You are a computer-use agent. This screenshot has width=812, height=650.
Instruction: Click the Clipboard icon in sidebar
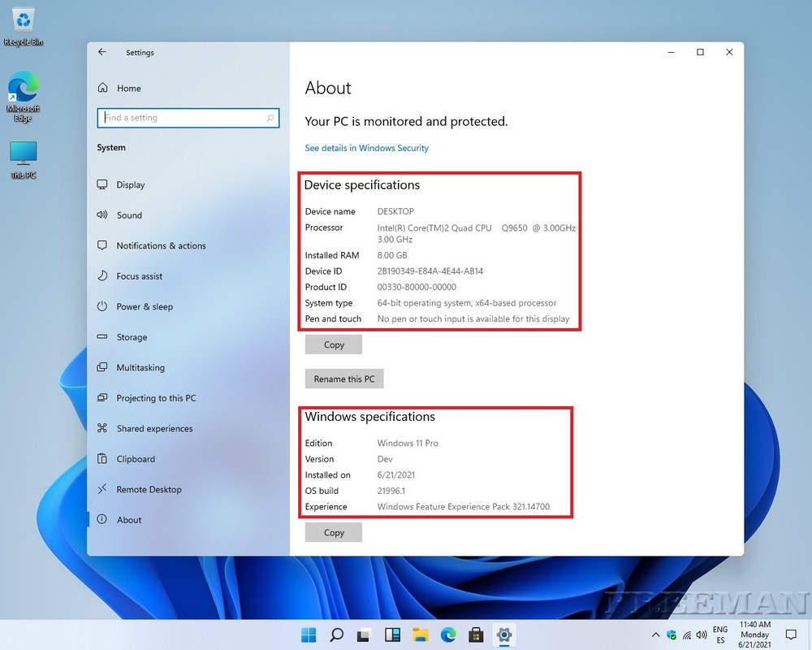pyautogui.click(x=102, y=459)
